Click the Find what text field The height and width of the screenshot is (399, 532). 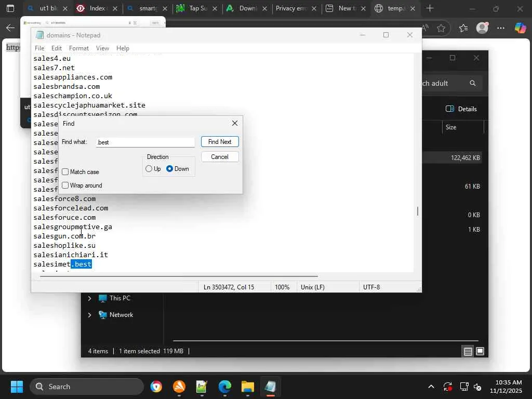(145, 142)
